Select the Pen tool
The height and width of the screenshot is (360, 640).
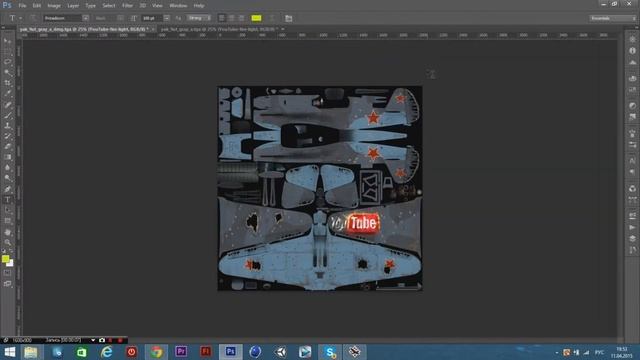(7, 189)
